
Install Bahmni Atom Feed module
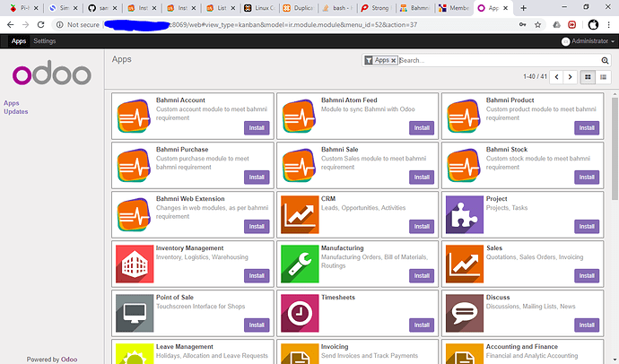click(x=422, y=128)
